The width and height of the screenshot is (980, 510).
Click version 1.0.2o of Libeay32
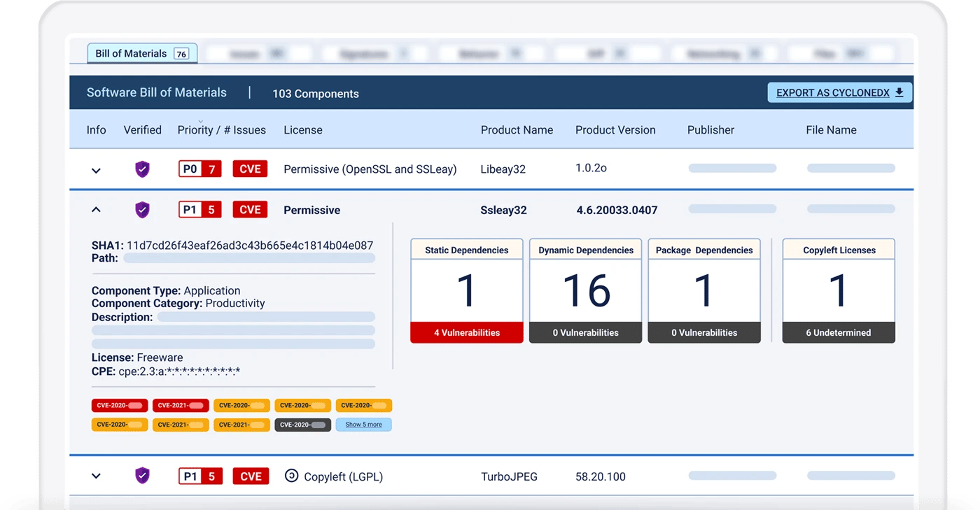point(591,169)
